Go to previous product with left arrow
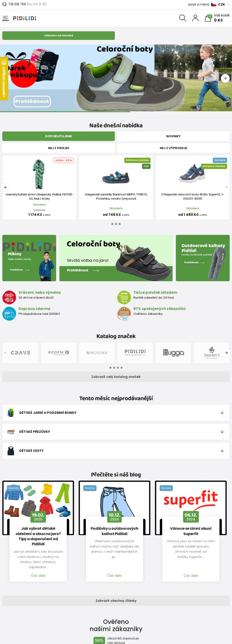 tap(6, 187)
